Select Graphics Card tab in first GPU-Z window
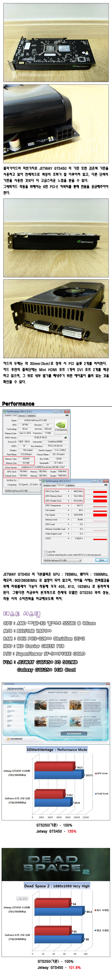Viewport: 112px width, 980px height. pos(11,416)
